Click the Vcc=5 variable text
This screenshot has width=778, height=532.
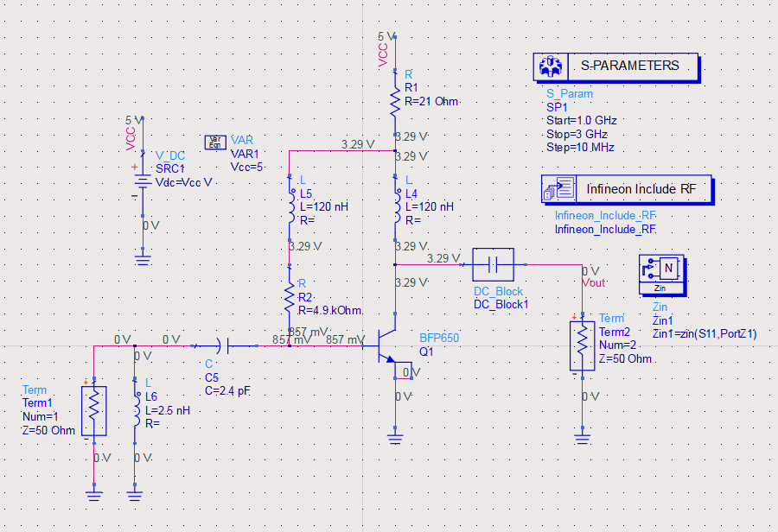coord(246,167)
